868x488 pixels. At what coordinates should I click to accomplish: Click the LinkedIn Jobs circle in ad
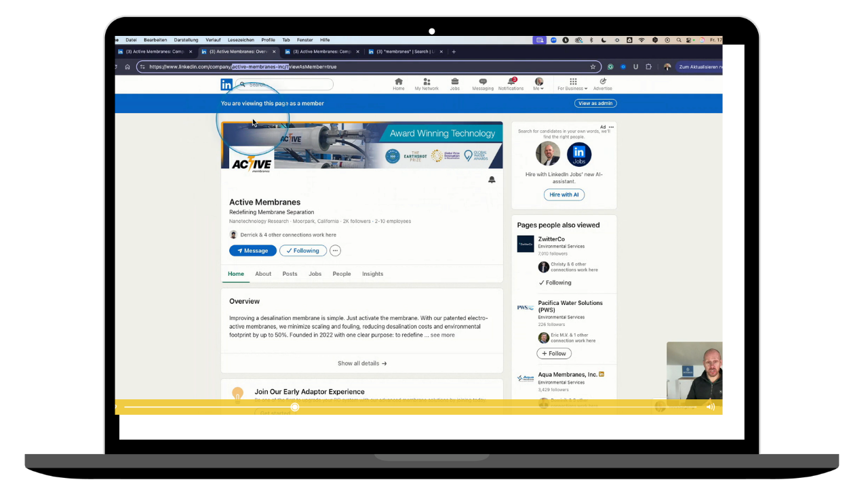579,155
